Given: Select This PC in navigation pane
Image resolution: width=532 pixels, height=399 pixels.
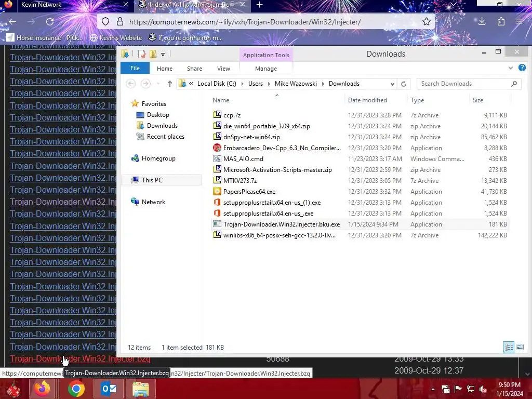Looking at the screenshot, I should coord(152,180).
